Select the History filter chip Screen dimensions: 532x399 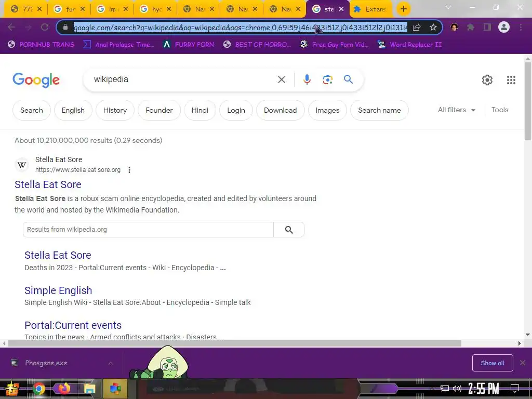click(x=115, y=110)
